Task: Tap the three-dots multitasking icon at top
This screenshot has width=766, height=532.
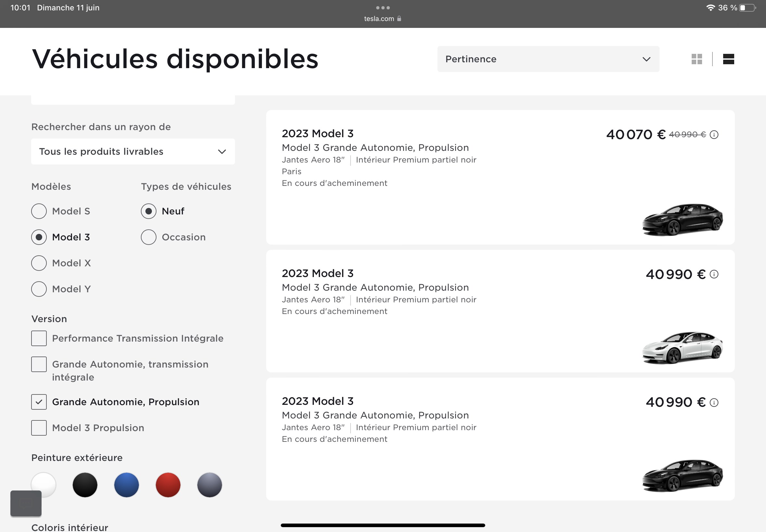Action: [383, 8]
